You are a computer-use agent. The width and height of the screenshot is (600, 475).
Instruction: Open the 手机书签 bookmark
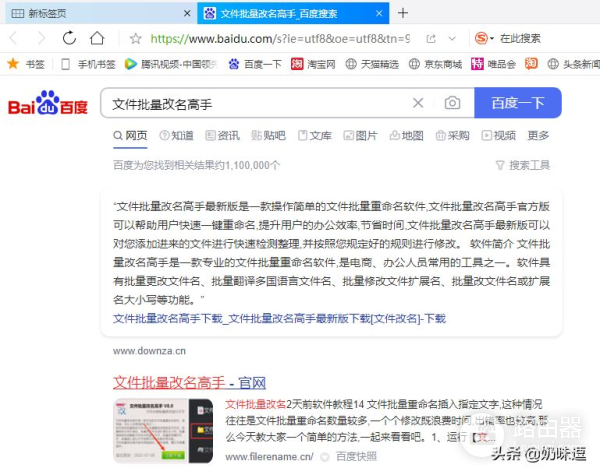88,64
